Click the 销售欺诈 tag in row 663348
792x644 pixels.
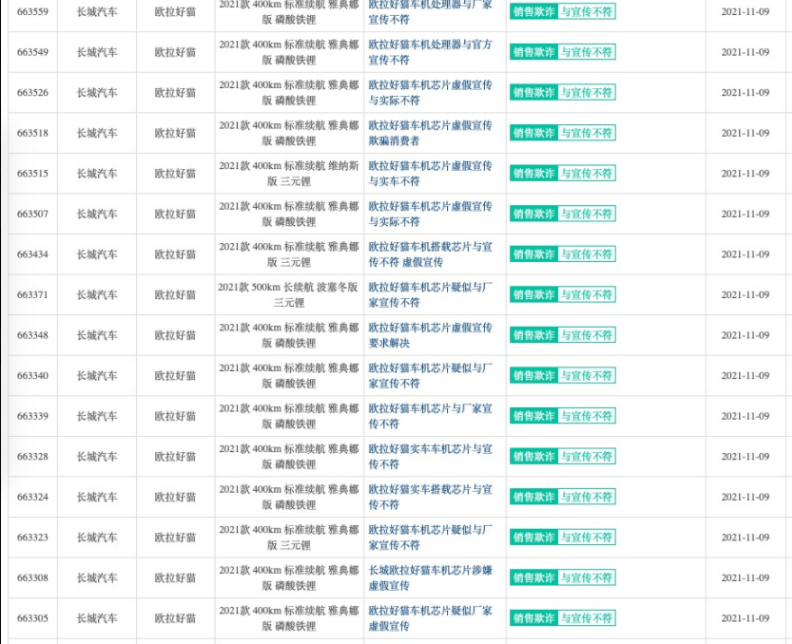tap(534, 335)
